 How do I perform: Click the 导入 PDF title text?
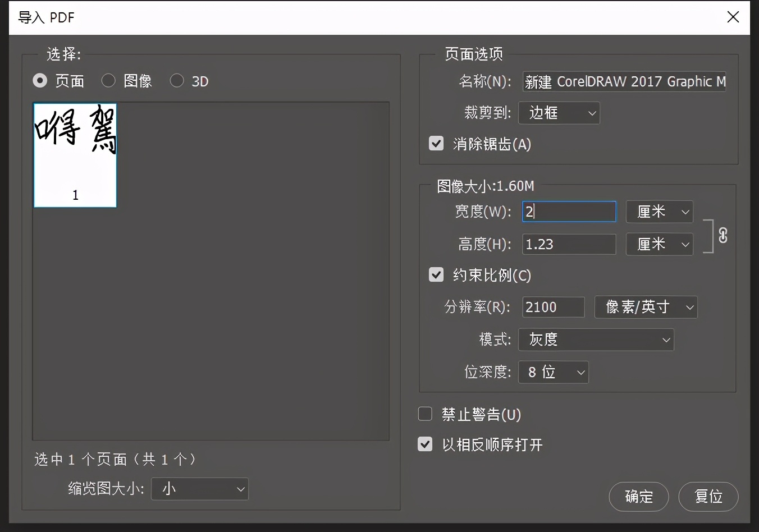coord(46,17)
